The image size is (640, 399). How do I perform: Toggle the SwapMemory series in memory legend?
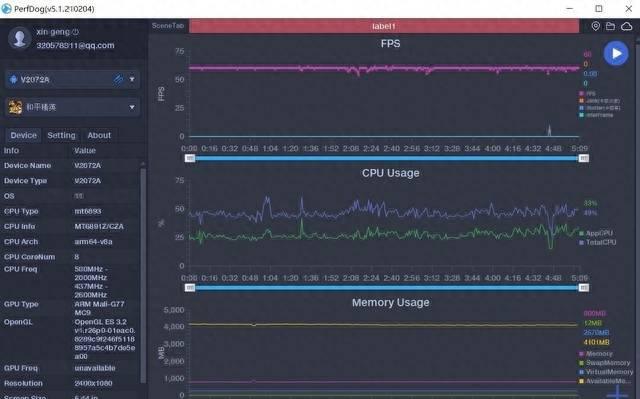click(x=604, y=363)
